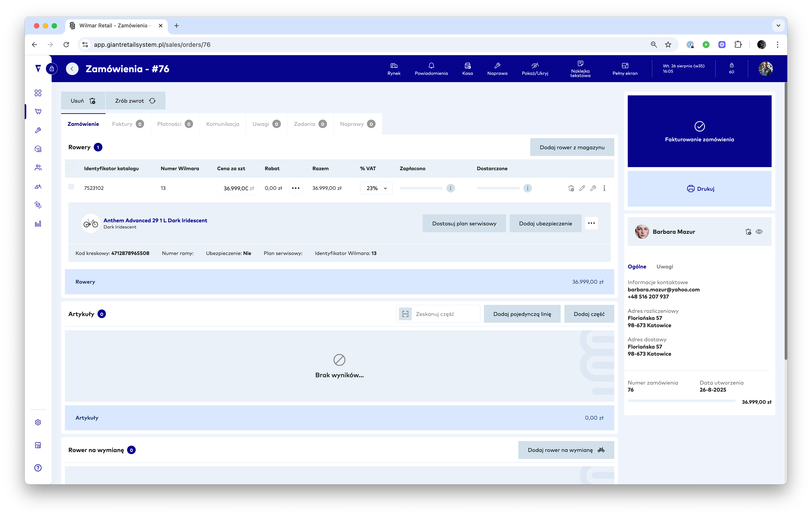
Task: Delete bike row with trash icon
Action: point(571,188)
